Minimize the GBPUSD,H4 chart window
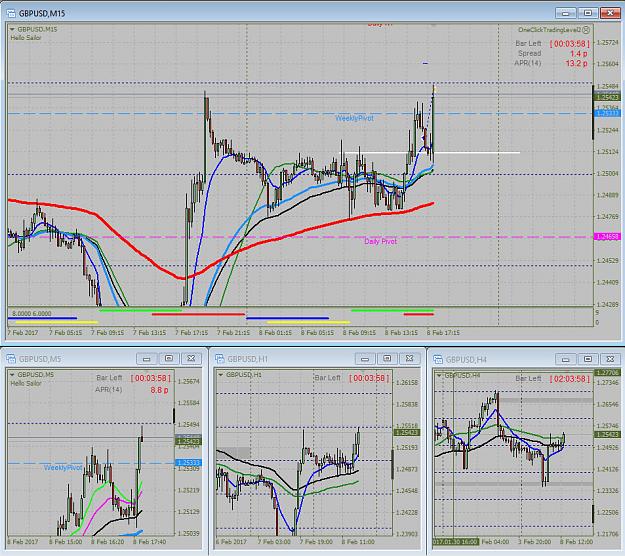The height and width of the screenshot is (556, 625). coord(566,359)
